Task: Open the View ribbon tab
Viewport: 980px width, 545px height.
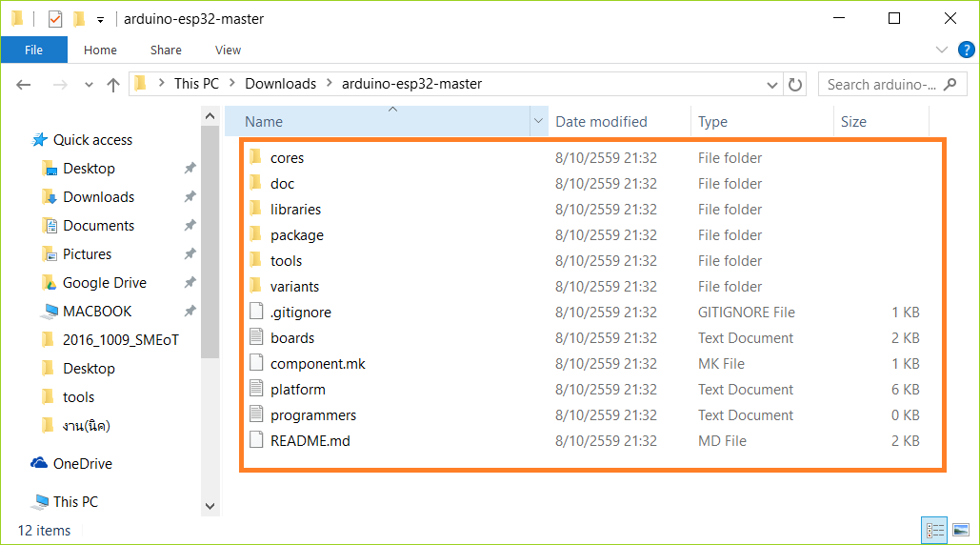Action: pos(228,50)
